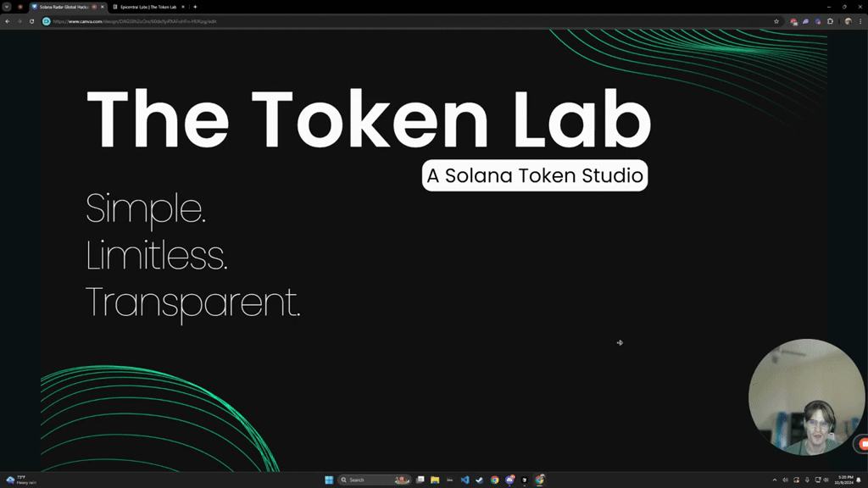Open the Phantom wallet extension
This screenshot has height=488, width=868.
(x=805, y=21)
